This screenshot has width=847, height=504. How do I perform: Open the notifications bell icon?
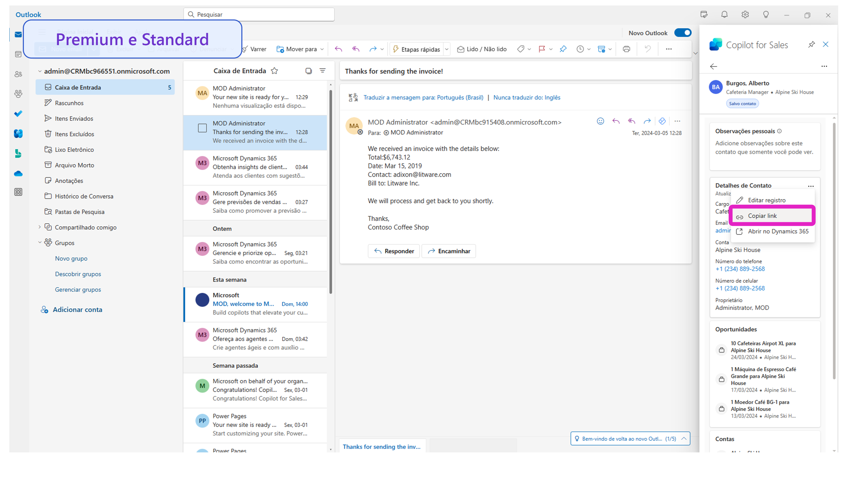[x=724, y=15]
